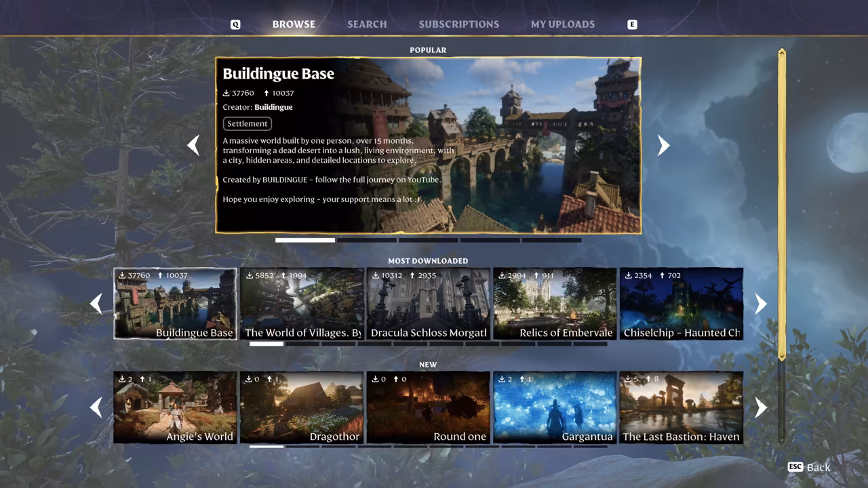Open the featured Buildingue Base title
Viewport: 868px width, 488px height.
tap(278, 74)
